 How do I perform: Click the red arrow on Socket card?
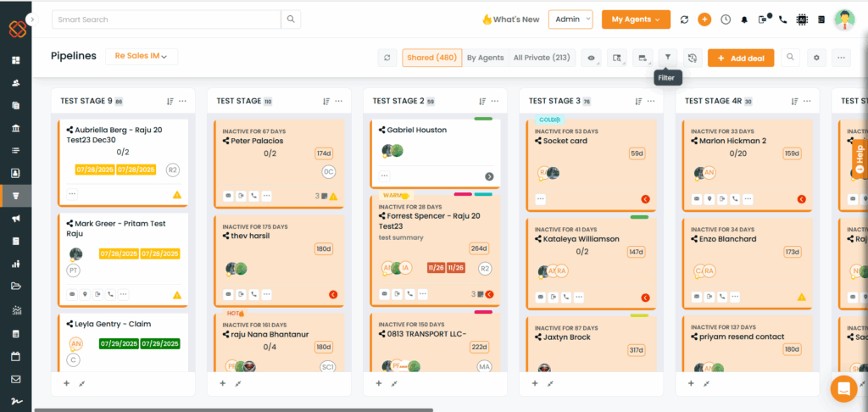[645, 199]
